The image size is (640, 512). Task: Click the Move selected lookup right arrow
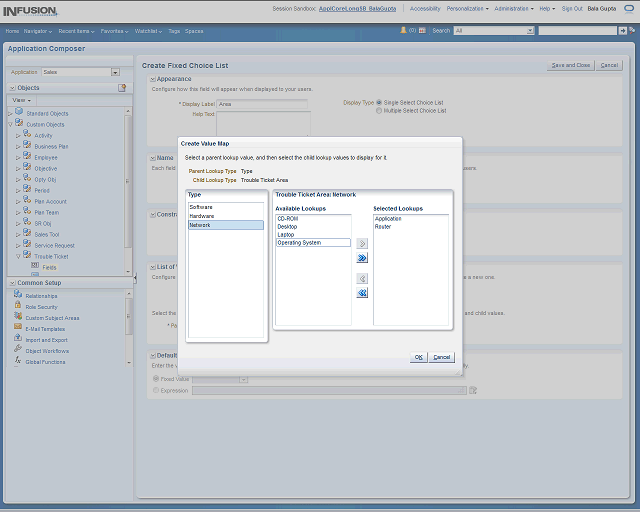click(x=362, y=243)
